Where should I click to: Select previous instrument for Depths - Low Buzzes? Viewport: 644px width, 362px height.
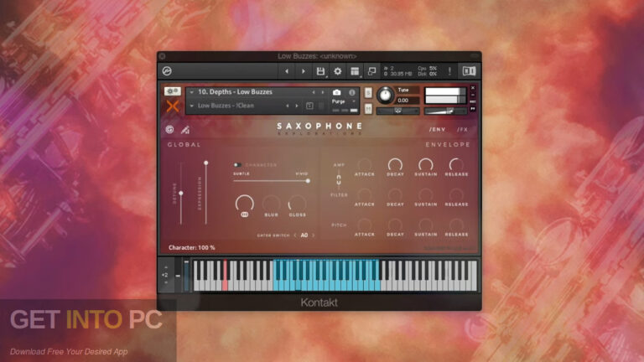point(314,92)
